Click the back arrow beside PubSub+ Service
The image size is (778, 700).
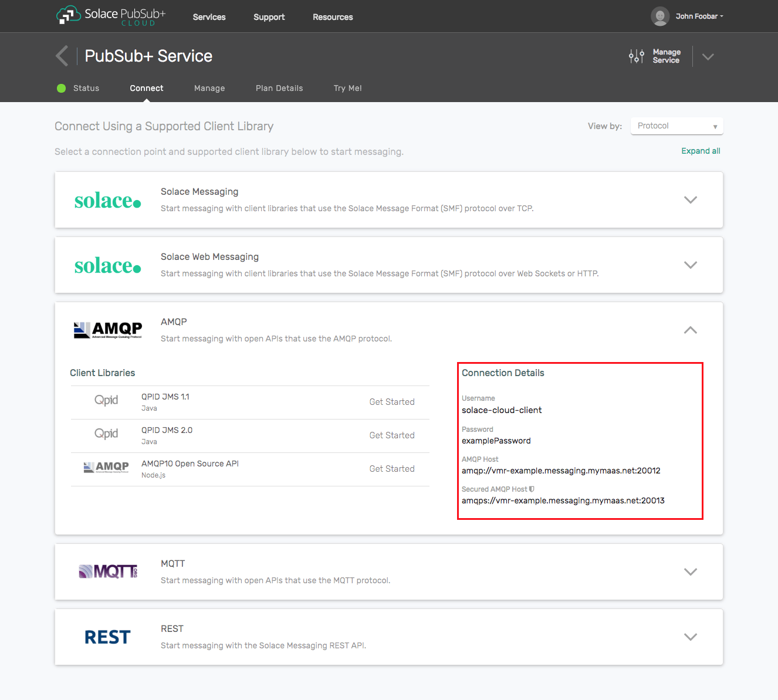coord(62,56)
